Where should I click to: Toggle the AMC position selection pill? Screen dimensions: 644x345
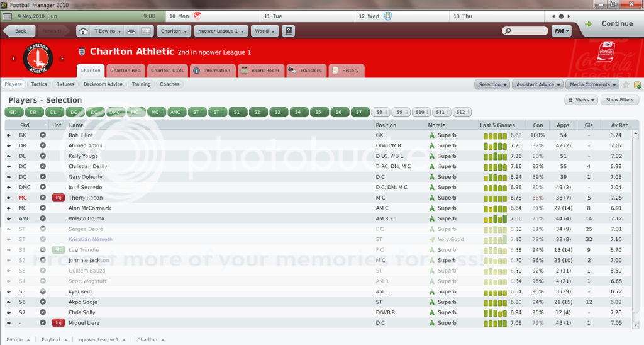coord(175,112)
